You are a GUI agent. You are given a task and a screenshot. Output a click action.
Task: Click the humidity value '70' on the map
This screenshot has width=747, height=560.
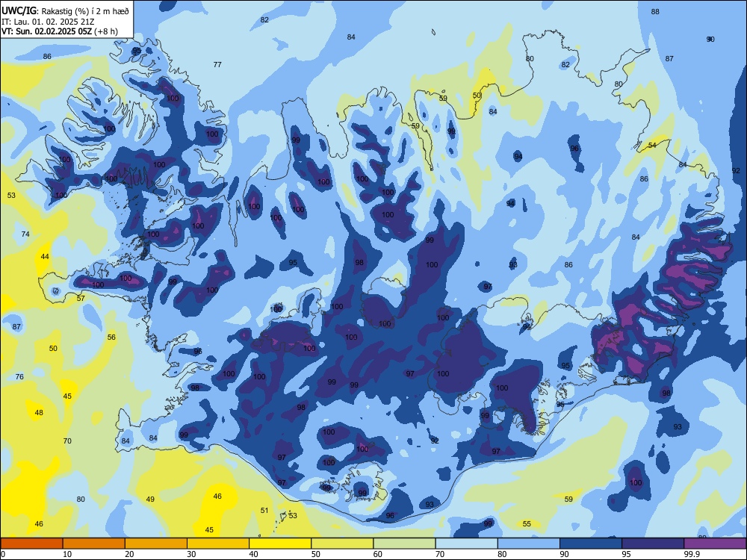tap(67, 441)
